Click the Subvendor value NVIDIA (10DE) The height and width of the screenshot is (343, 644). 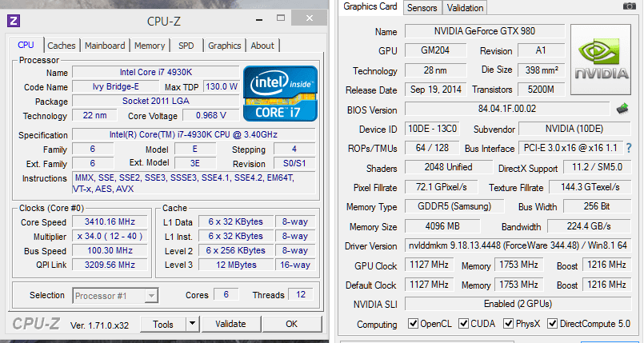tap(574, 129)
